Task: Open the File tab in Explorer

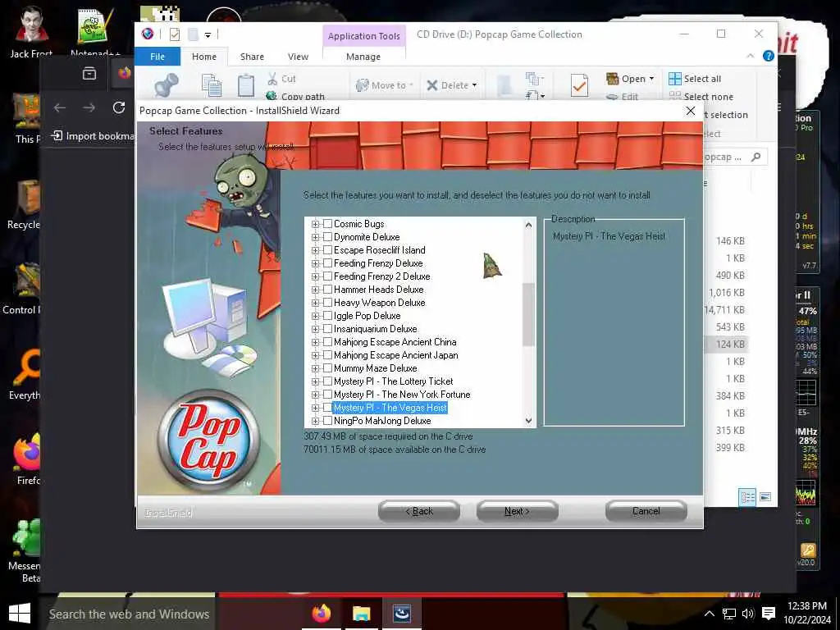Action: tap(157, 57)
